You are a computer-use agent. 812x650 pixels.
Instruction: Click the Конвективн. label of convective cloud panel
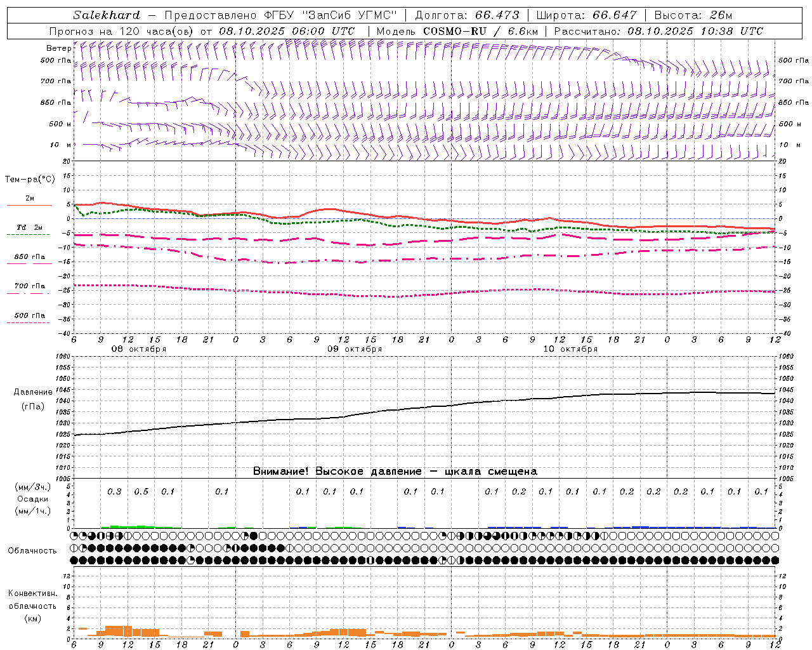(32, 594)
